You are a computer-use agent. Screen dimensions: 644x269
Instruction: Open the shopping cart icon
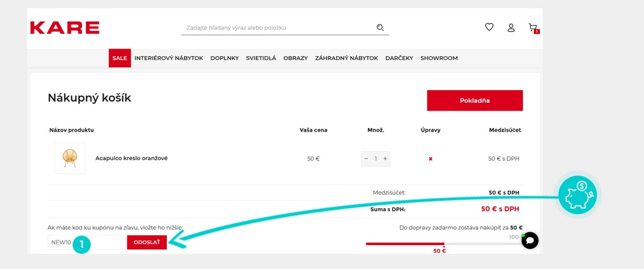coord(532,27)
